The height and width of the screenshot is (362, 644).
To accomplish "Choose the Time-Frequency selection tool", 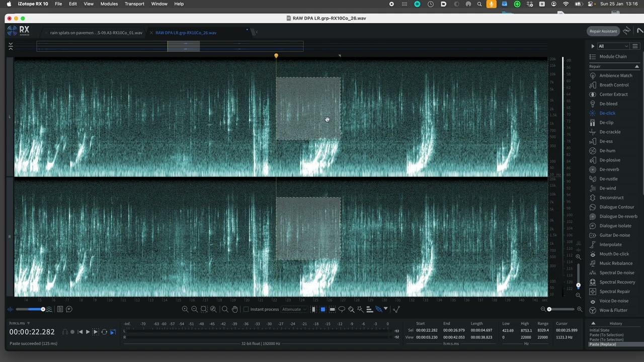I will [323, 309].
